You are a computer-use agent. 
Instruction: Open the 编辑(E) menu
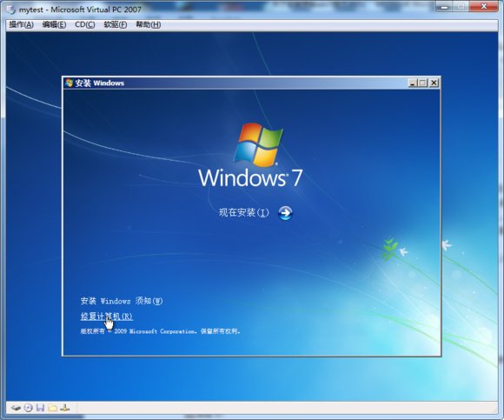coord(54,24)
